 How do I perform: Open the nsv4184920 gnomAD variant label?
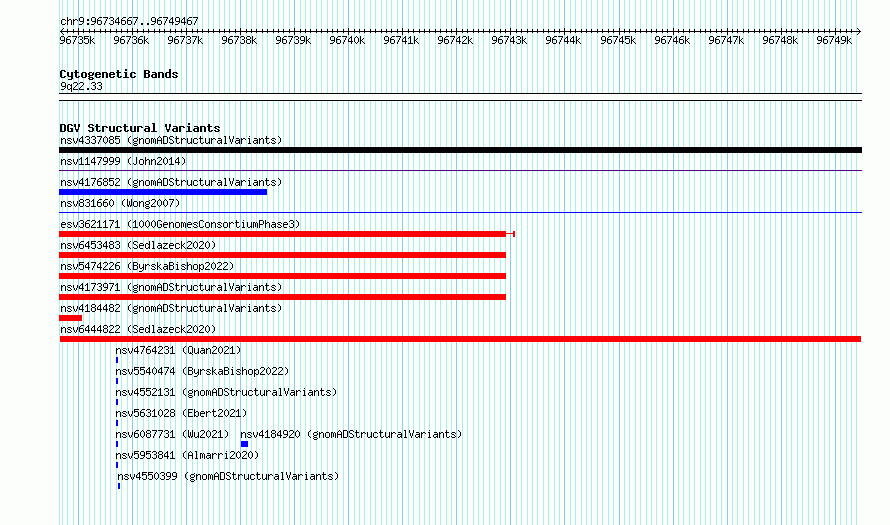coord(351,434)
